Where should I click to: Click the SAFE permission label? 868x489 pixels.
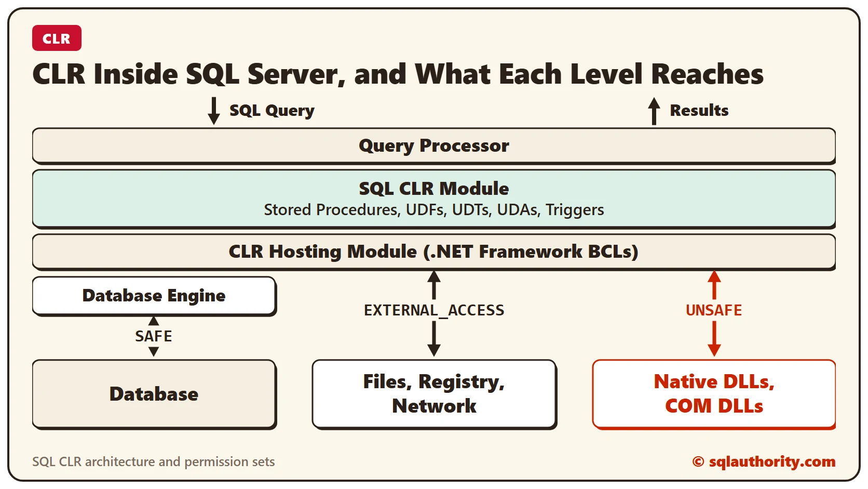pyautogui.click(x=154, y=336)
